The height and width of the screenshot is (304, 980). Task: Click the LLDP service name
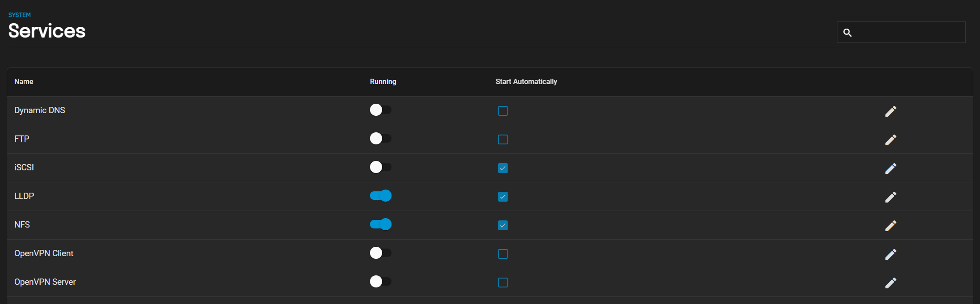pyautogui.click(x=24, y=196)
